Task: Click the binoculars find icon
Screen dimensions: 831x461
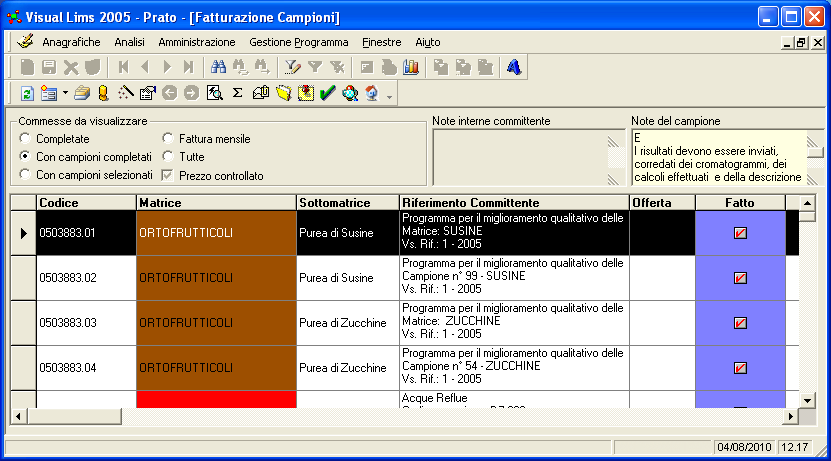Action: coord(218,67)
